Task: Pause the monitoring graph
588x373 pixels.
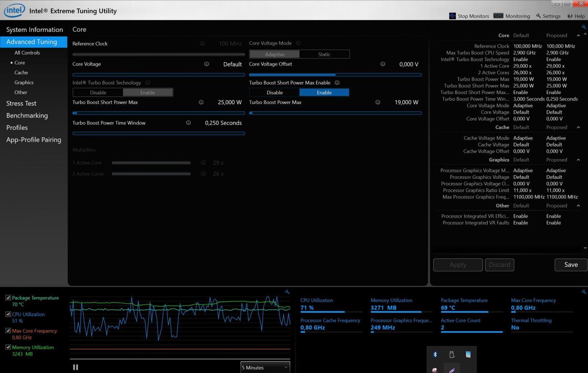Action: pos(76,367)
